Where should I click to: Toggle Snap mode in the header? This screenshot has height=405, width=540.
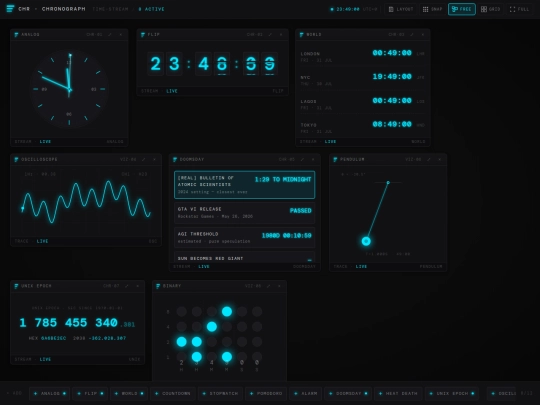click(x=432, y=9)
